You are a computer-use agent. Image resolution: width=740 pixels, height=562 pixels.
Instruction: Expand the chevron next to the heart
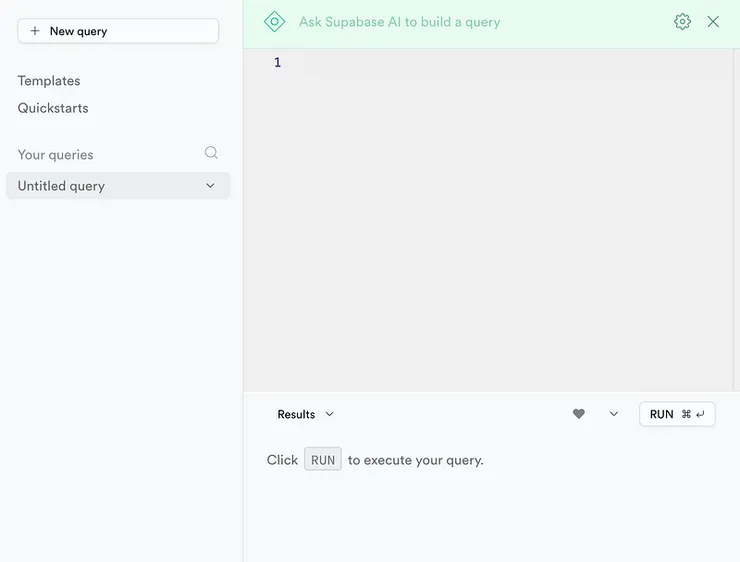614,414
